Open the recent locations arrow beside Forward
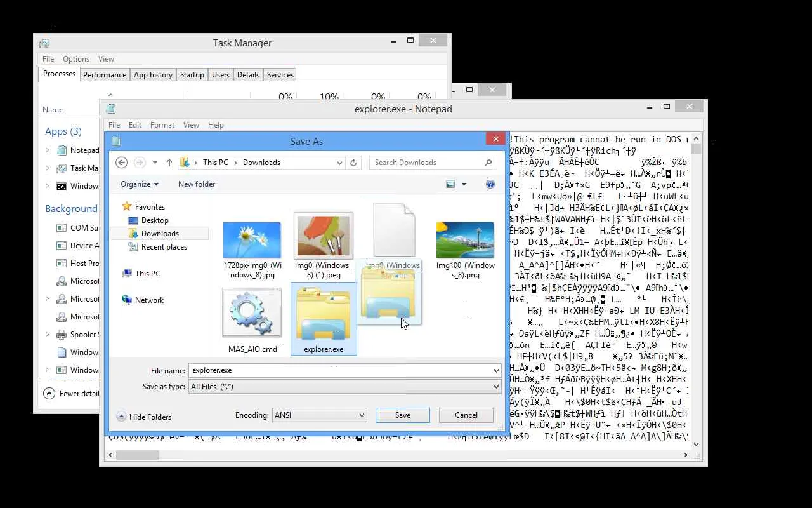Viewport: 812px width, 508px height. 155,163
